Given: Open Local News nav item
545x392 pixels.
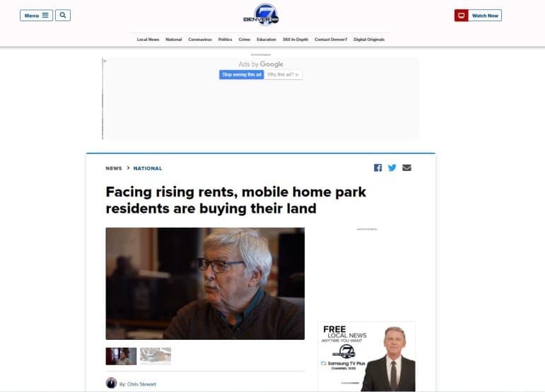Looking at the screenshot, I should click(x=148, y=40).
